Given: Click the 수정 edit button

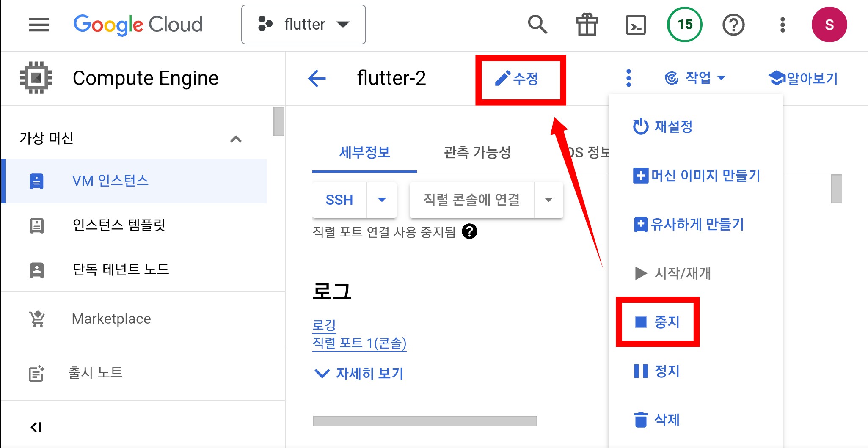Looking at the screenshot, I should (517, 79).
